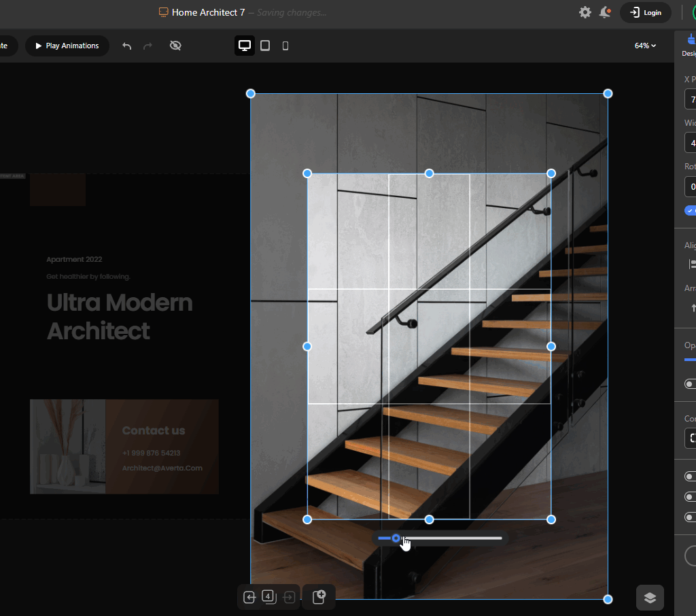Switch to tablet device preview
This screenshot has height=616, width=696.
[x=265, y=46]
